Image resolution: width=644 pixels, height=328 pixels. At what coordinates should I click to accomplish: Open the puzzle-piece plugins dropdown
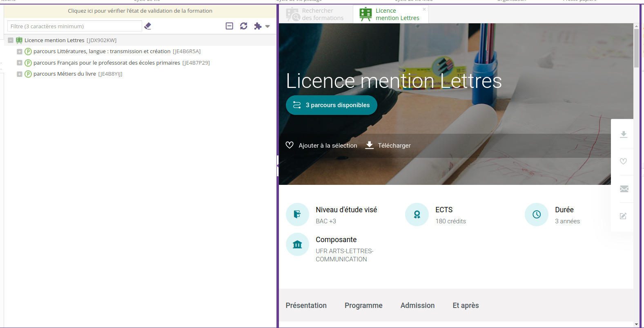click(x=262, y=26)
